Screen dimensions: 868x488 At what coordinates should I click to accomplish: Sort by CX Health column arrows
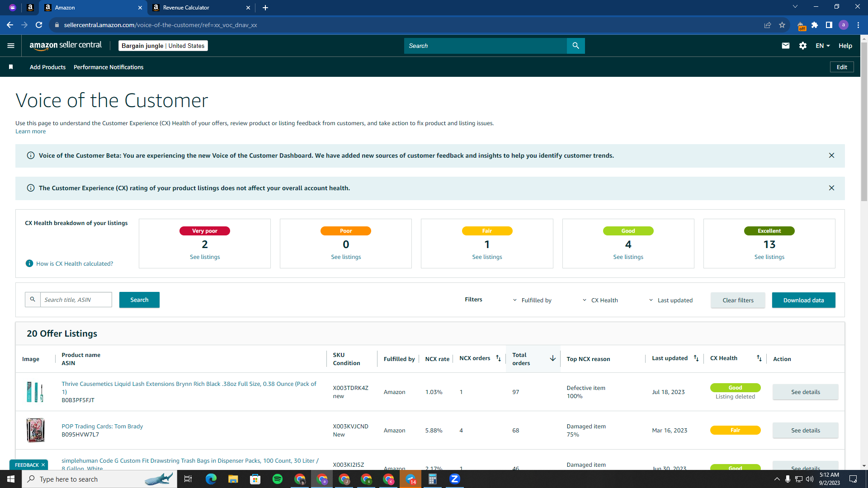coord(759,358)
